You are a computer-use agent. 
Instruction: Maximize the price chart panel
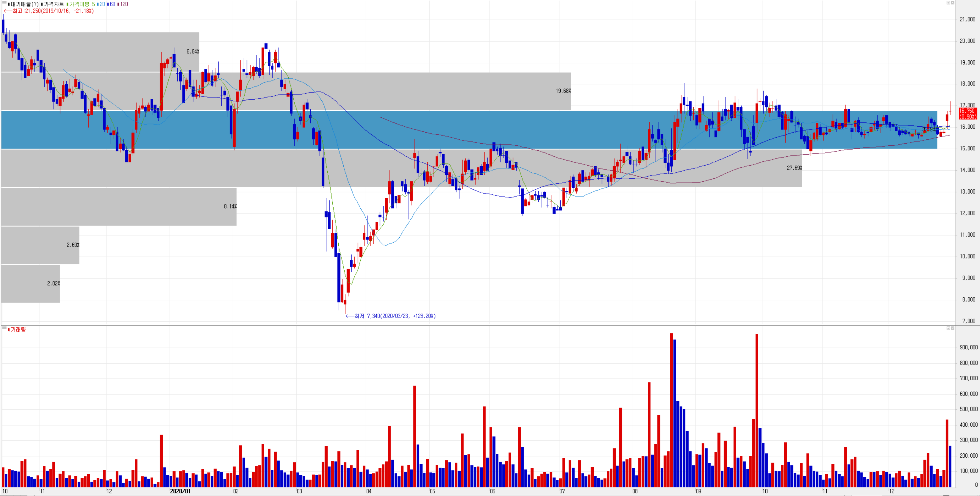click(x=948, y=3)
